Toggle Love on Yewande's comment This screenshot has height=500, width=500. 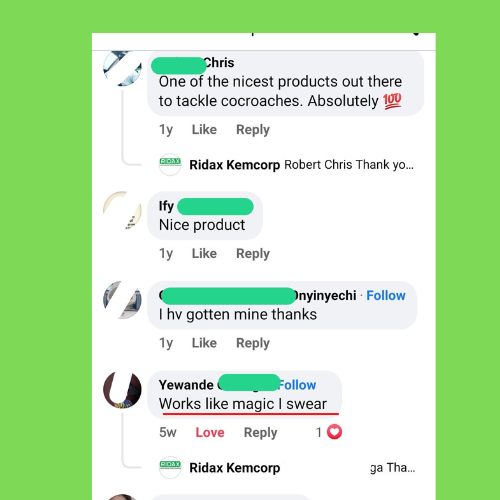pos(210,432)
